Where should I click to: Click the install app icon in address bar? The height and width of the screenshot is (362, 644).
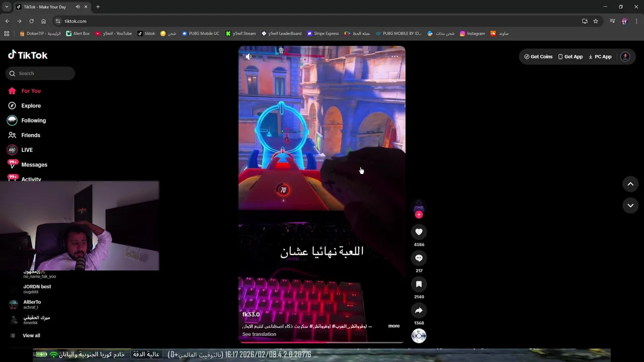[585, 21]
